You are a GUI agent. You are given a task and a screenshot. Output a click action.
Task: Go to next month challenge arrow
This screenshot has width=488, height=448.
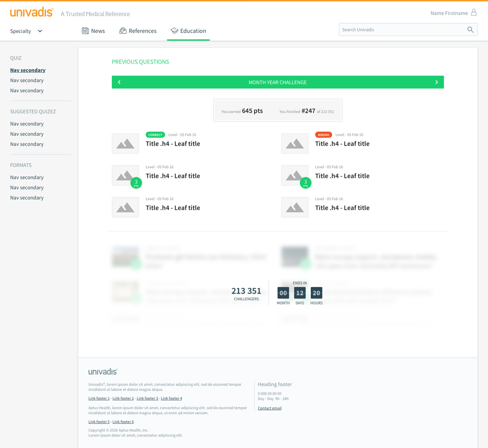(x=436, y=82)
